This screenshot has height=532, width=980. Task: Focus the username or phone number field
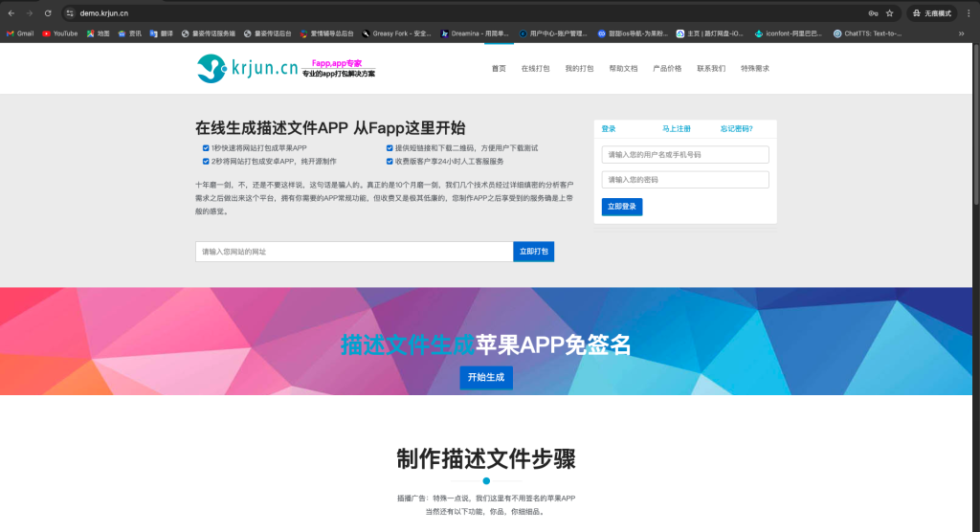coord(685,154)
